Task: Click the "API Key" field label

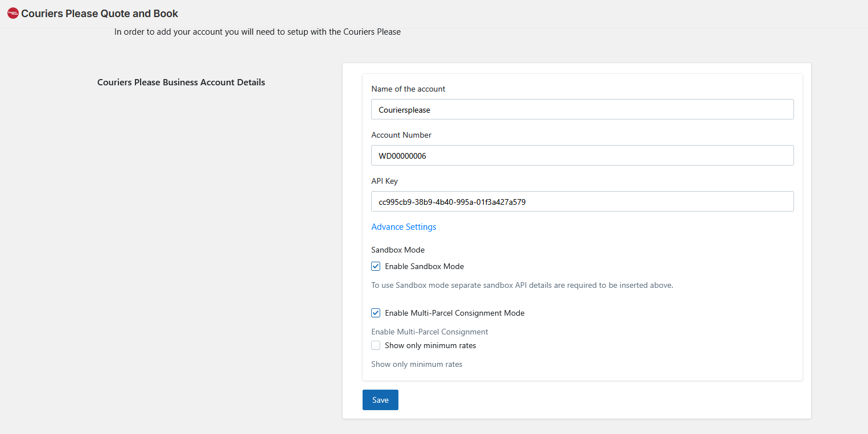Action: coord(385,181)
